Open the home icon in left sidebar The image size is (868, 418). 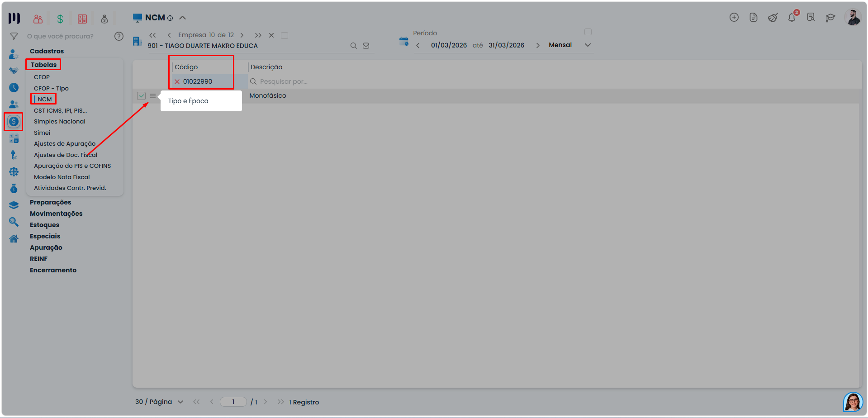point(14,238)
